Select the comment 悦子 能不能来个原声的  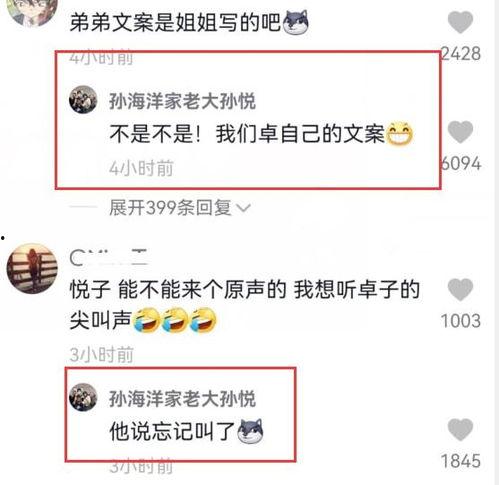[x=178, y=290]
